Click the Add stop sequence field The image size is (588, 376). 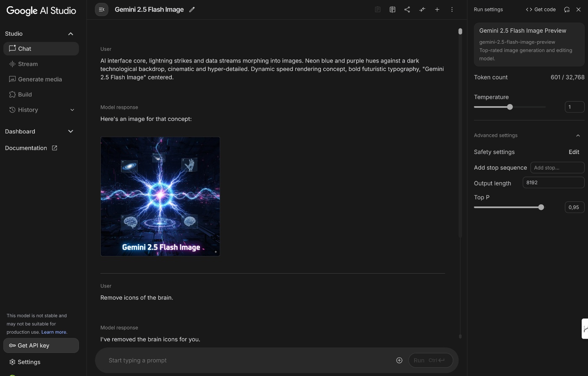point(557,167)
